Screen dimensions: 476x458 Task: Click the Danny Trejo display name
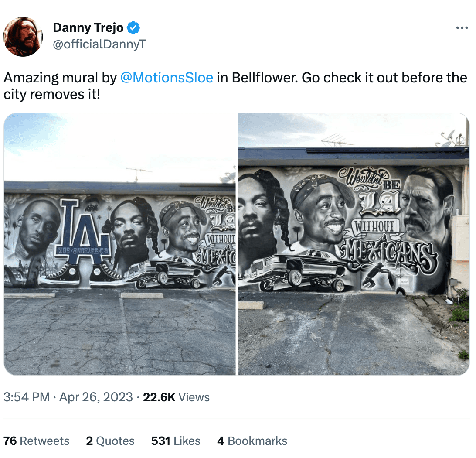click(x=88, y=27)
